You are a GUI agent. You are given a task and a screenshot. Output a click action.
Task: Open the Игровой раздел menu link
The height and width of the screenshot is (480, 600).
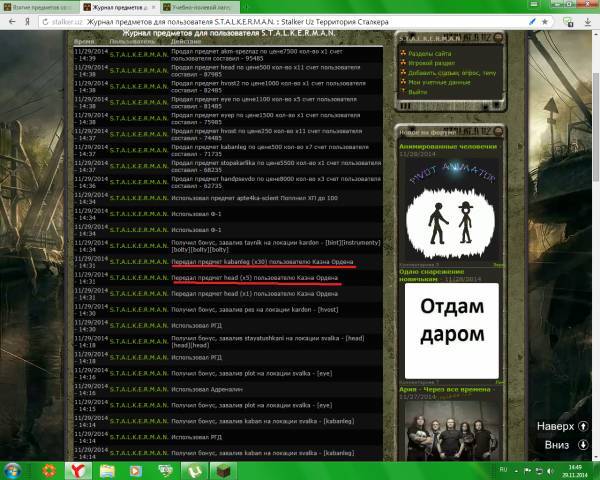[x=432, y=63]
